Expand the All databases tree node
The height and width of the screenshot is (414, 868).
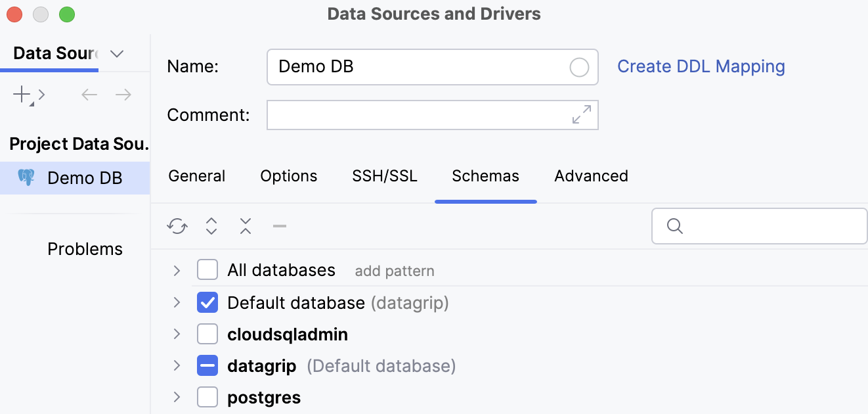(176, 270)
